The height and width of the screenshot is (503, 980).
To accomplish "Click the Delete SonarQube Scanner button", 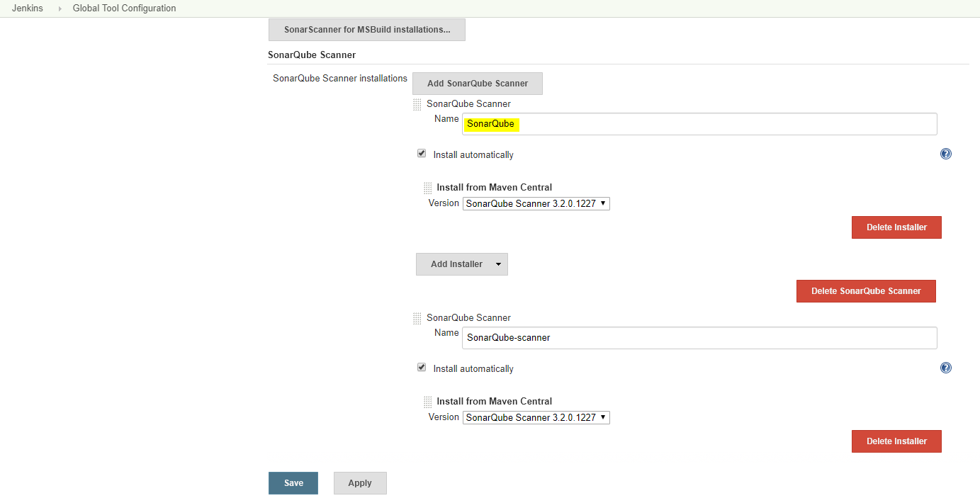I will coord(865,291).
